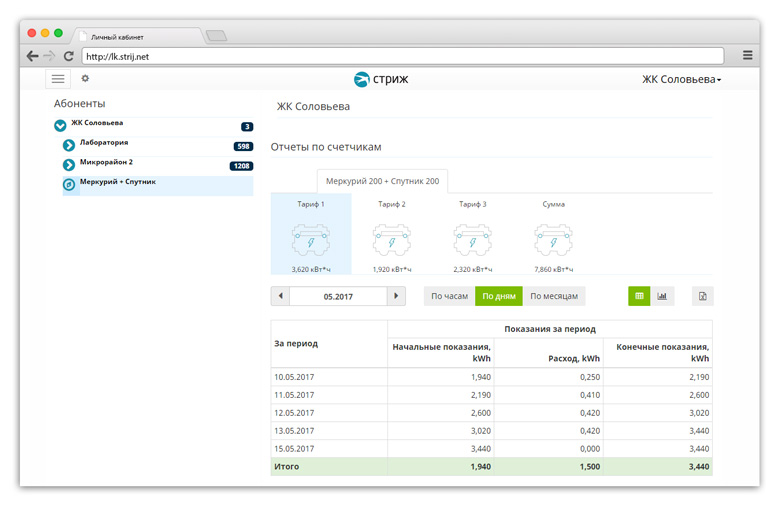Image resolution: width=780 pixels, height=520 pixels.
Task: Click the 15.05.2017 row date
Action: click(x=294, y=449)
